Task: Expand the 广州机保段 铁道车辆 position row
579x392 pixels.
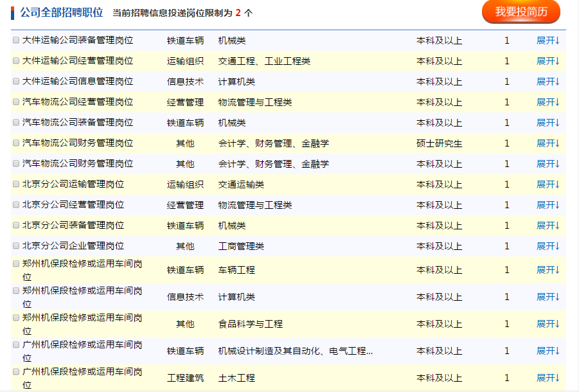Action: [x=548, y=351]
